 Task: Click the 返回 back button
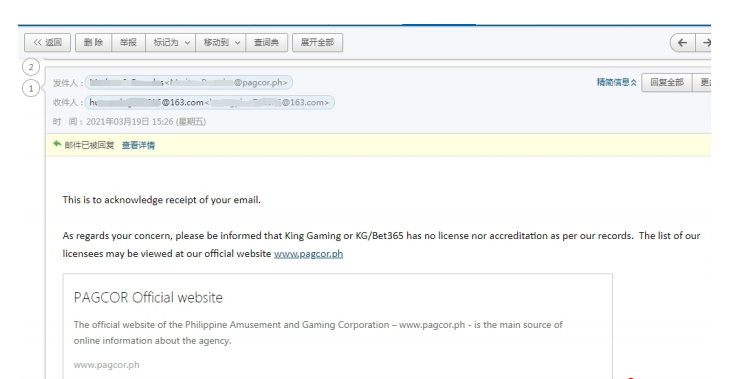tap(47, 42)
